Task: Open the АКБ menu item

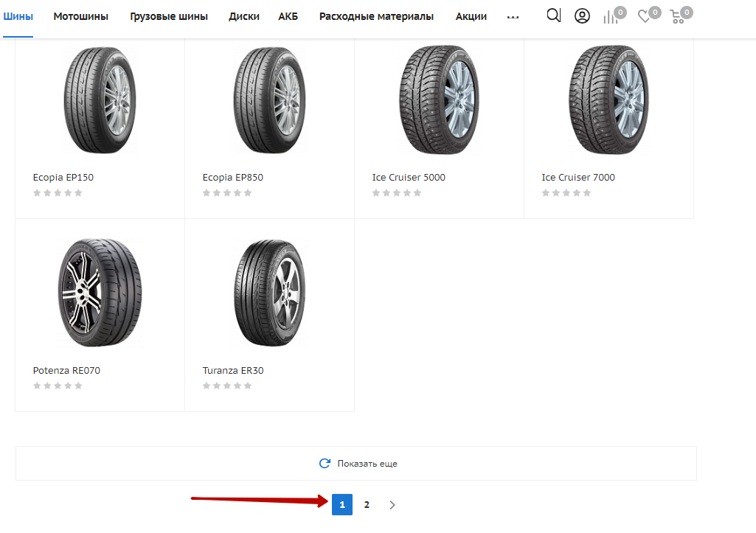Action: click(x=288, y=16)
